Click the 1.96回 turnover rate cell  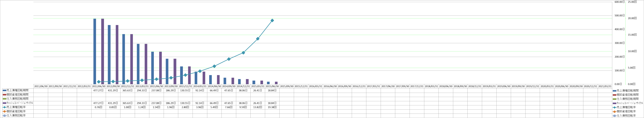click(171, 107)
